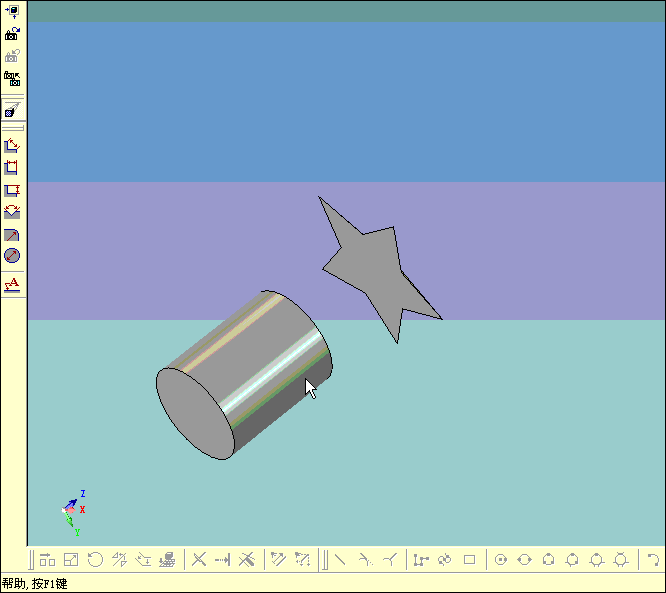Click the XYZ axis triad indicator
Image resolution: width=666 pixels, height=593 pixels.
[73, 512]
